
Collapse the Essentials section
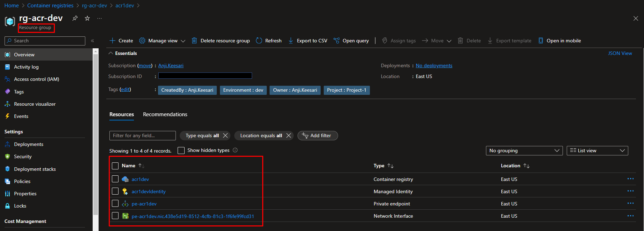click(111, 53)
